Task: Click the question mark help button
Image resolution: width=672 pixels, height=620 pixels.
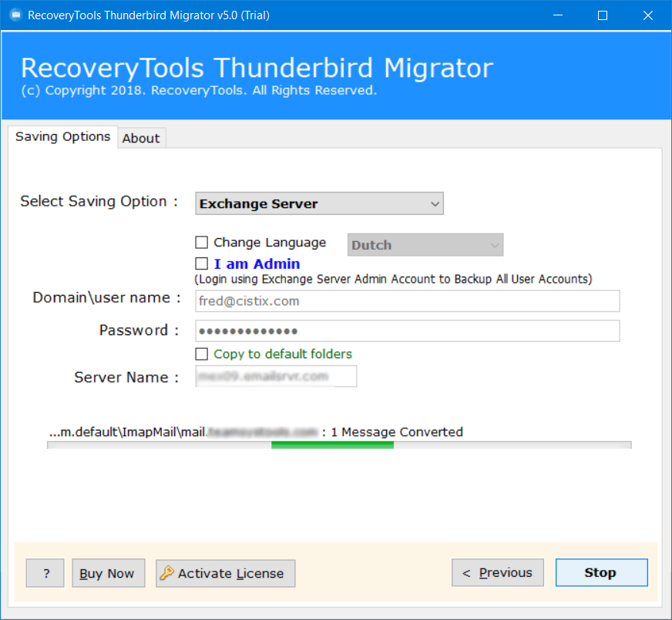Action: coord(45,573)
